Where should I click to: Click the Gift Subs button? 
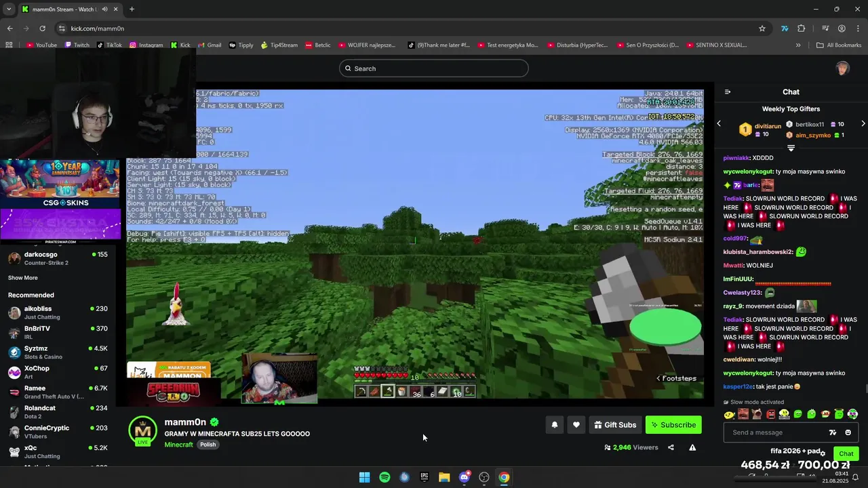[x=615, y=425]
